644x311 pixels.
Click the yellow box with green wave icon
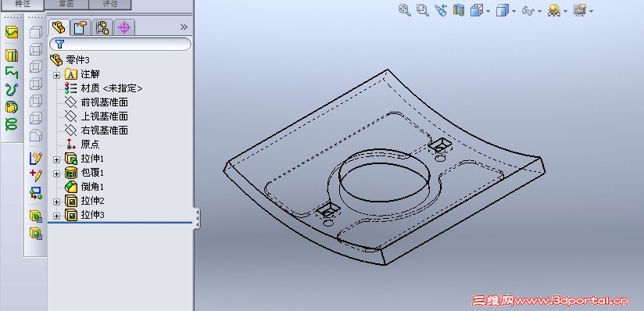pyautogui.click(x=12, y=32)
